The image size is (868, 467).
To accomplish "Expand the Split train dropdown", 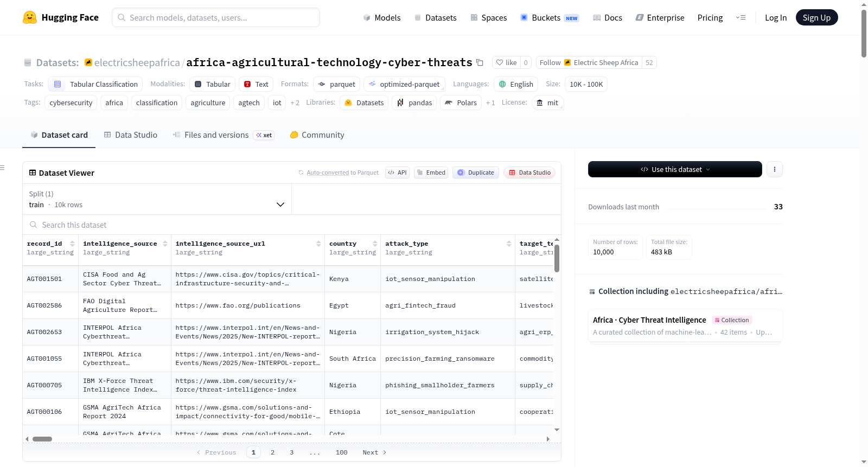I will tap(157, 199).
